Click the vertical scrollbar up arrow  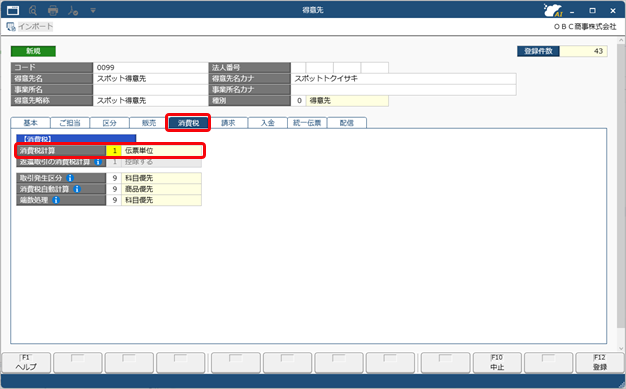tap(621, 40)
